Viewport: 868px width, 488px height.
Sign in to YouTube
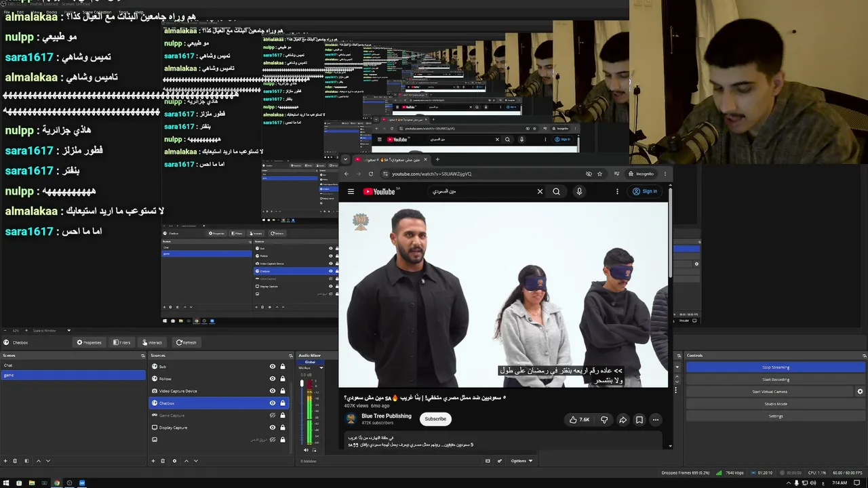point(644,191)
